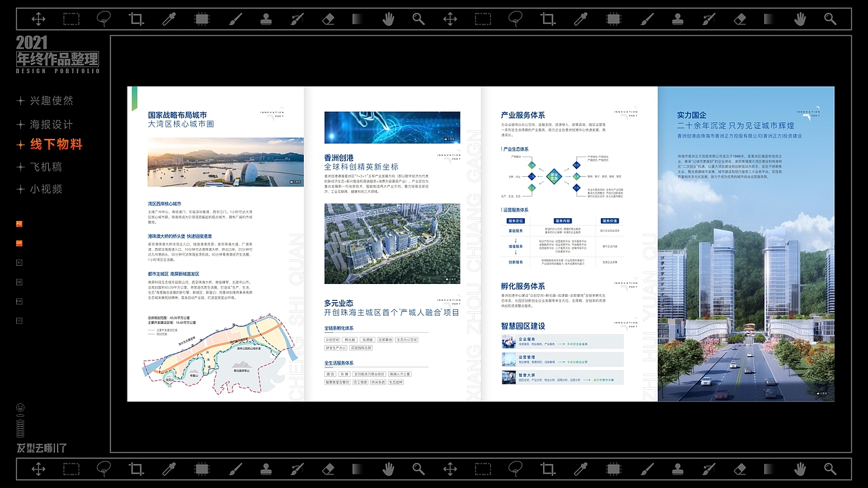868x488 pixels.
Task: Open the bay city photo on brochure
Action: (226, 162)
